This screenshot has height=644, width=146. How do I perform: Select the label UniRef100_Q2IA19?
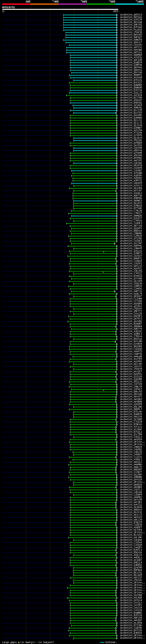pyautogui.click(x=131, y=105)
